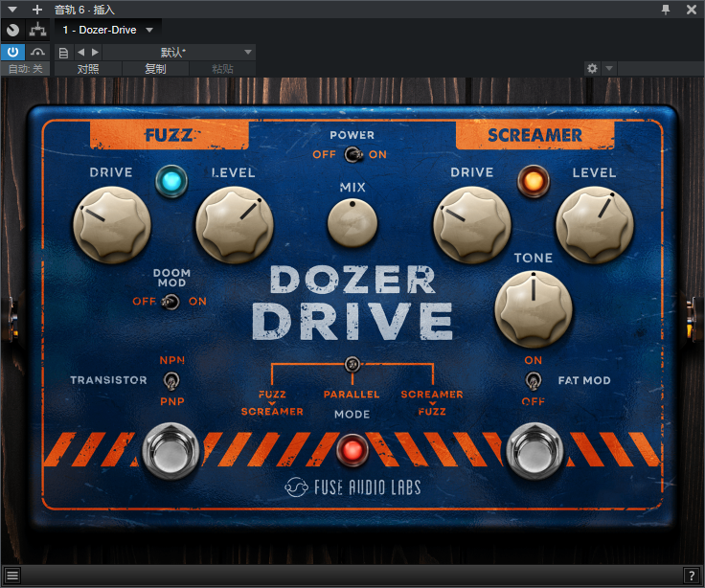Click the channel editor knob icon
This screenshot has height=588, width=705.
[x=13, y=30]
